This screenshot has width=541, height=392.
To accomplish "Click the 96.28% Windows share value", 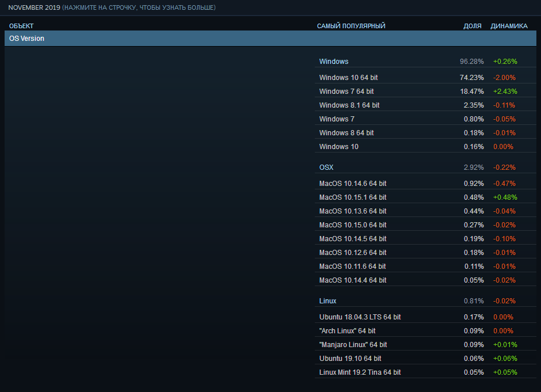I will 472,62.
